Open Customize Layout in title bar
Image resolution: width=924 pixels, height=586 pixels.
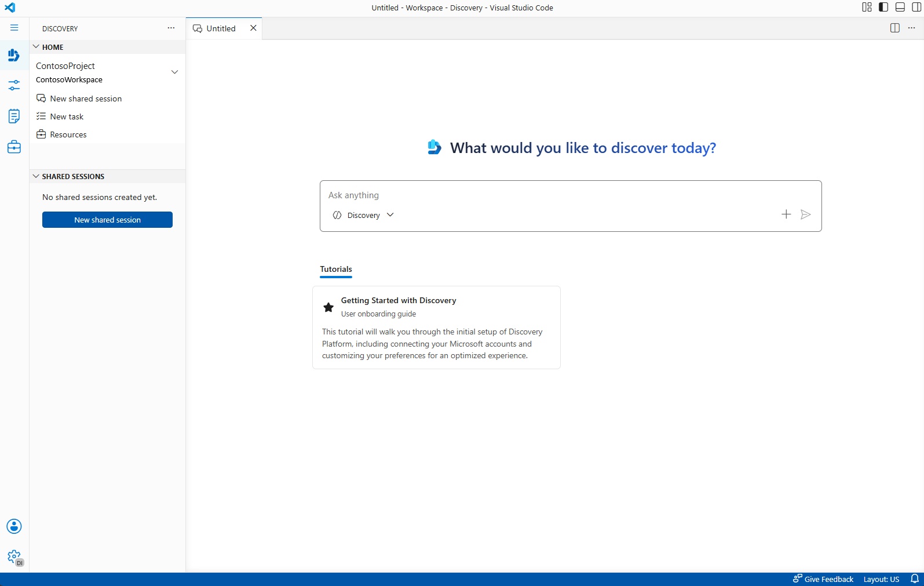(867, 8)
